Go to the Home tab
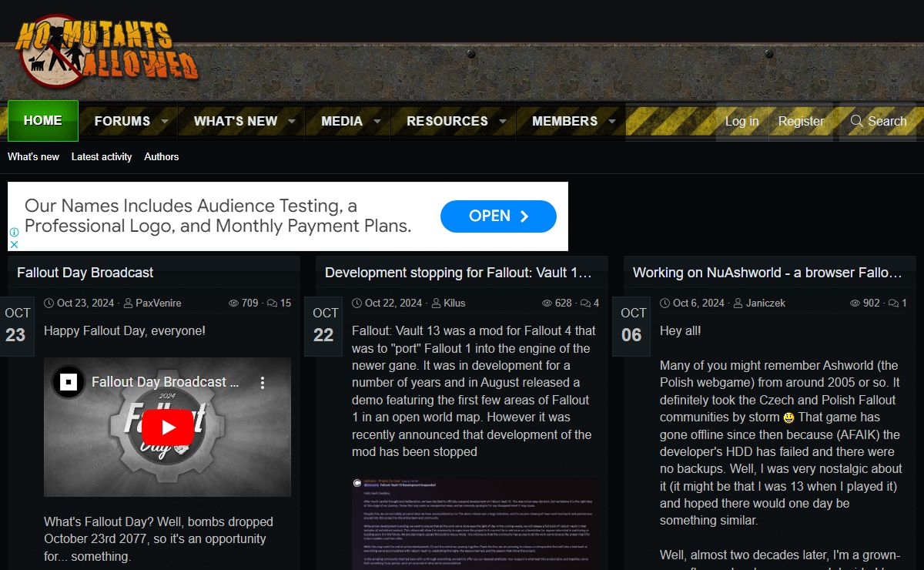924x570 pixels. 43,121
